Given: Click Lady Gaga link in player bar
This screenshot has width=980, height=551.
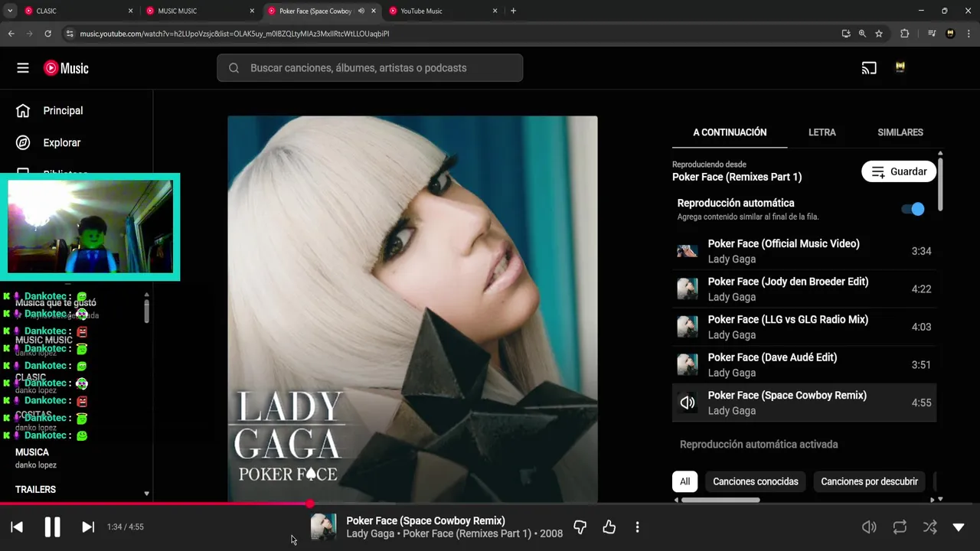Looking at the screenshot, I should point(370,533).
